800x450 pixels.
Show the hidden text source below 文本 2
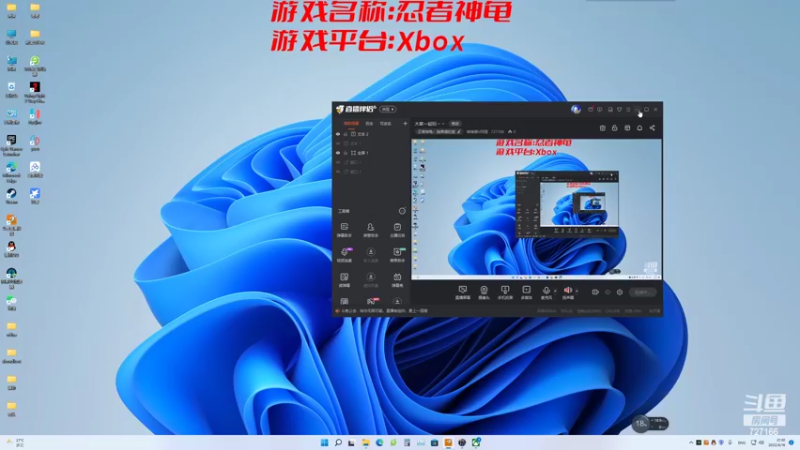click(338, 143)
